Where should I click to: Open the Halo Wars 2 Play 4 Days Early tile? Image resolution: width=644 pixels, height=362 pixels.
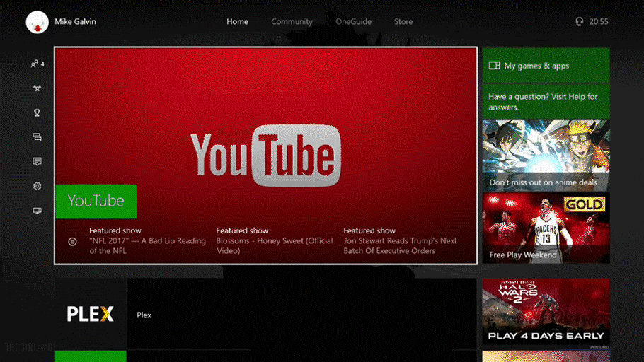pos(546,312)
